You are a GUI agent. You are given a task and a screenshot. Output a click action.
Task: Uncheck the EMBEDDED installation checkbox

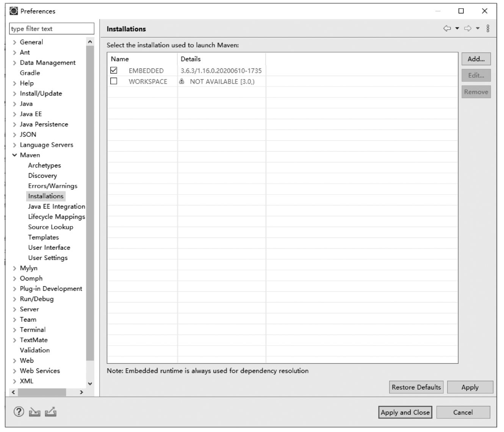click(114, 70)
